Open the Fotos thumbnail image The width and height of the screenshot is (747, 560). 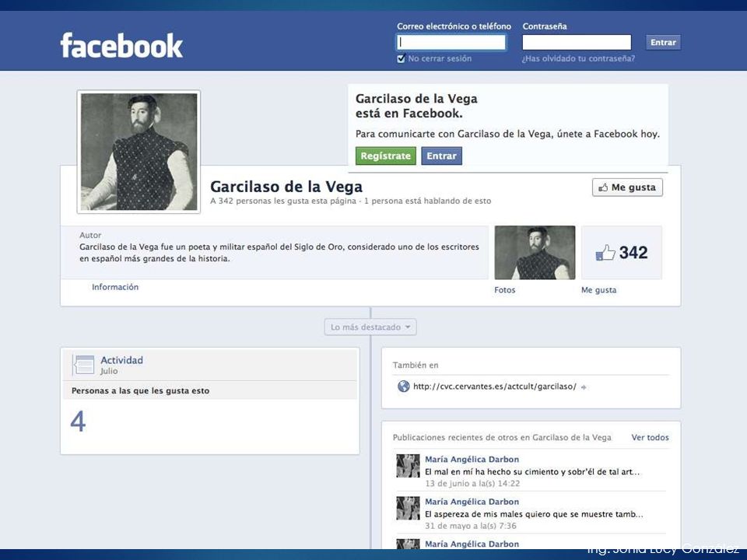click(x=535, y=252)
